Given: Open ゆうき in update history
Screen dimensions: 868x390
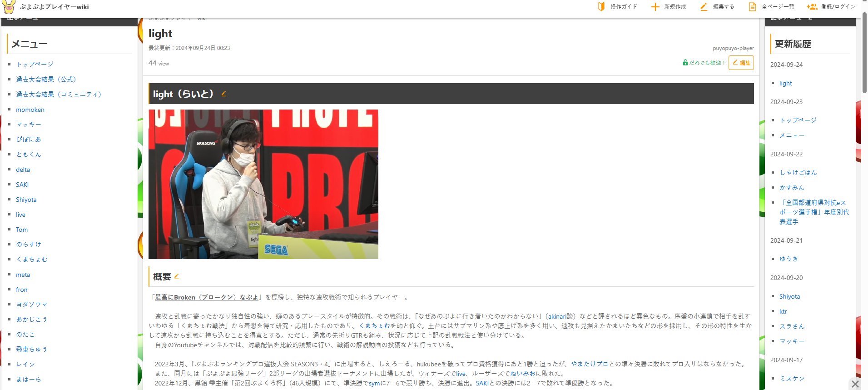Looking at the screenshot, I should click(789, 259).
